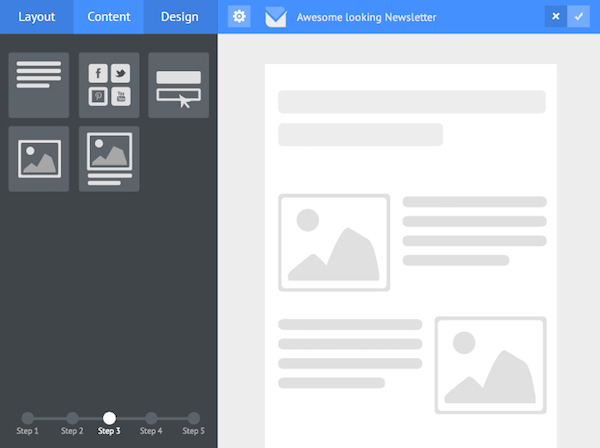Click the Content tab
Image resolution: width=600 pixels, height=448 pixels.
[108, 17]
